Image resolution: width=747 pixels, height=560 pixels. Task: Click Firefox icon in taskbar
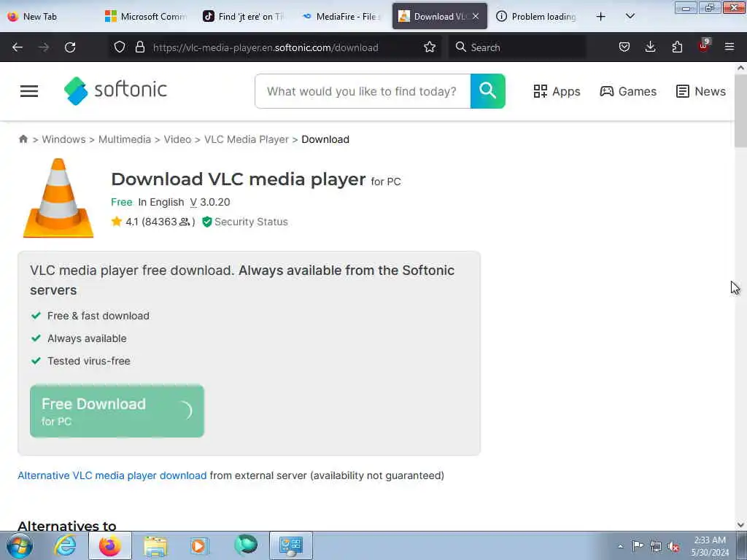pyautogui.click(x=109, y=545)
